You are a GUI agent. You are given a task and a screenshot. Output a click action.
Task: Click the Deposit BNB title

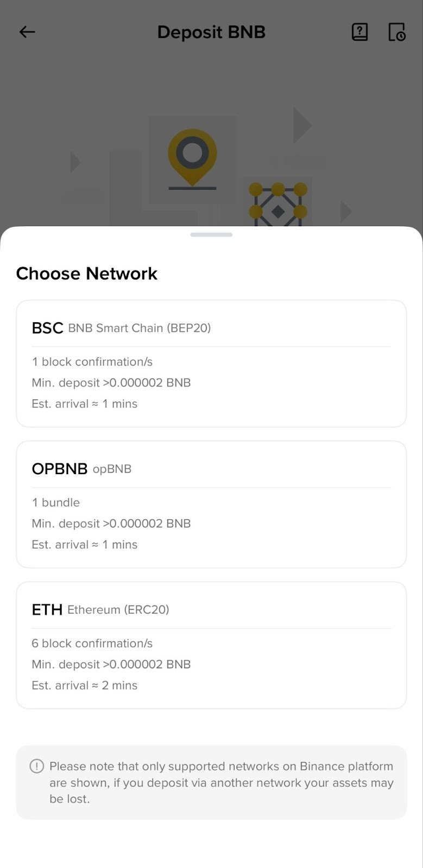(211, 32)
